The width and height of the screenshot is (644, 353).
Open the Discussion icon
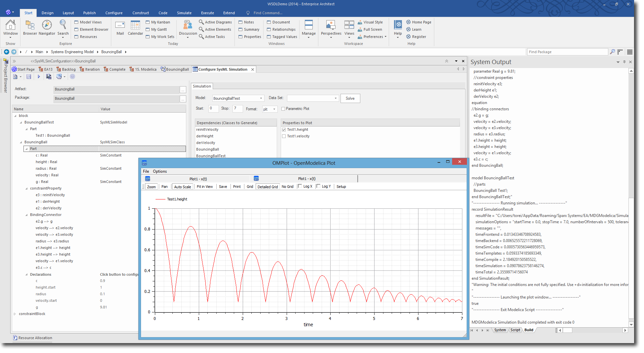188,25
